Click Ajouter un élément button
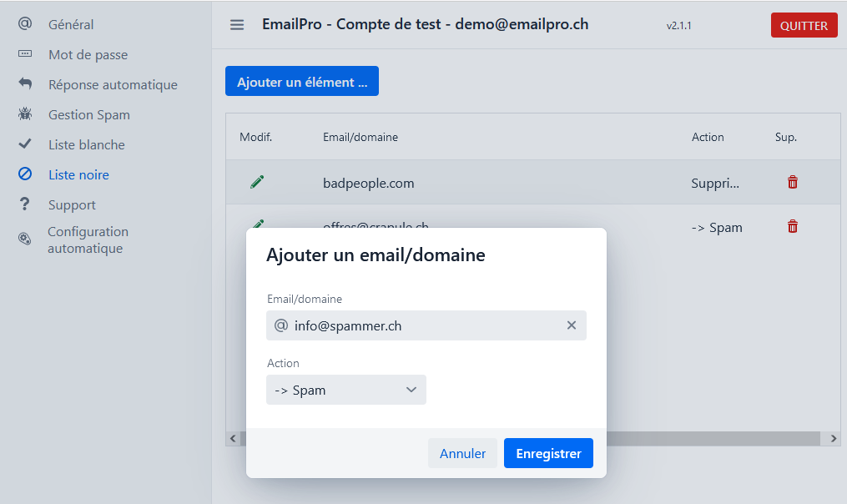 click(302, 82)
